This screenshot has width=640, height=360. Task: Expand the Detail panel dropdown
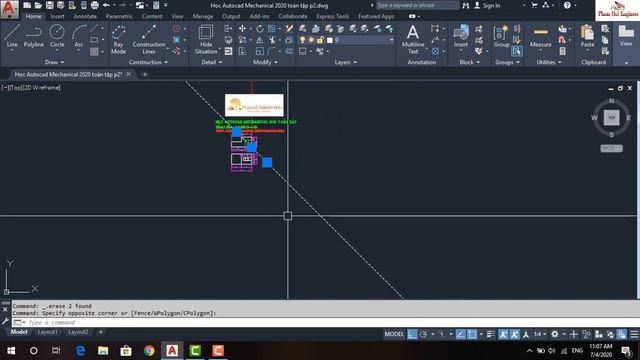pyautogui.click(x=212, y=62)
